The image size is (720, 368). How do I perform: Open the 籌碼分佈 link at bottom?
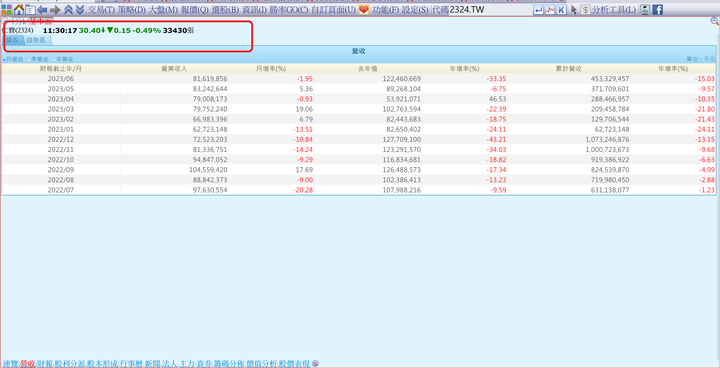point(229,363)
